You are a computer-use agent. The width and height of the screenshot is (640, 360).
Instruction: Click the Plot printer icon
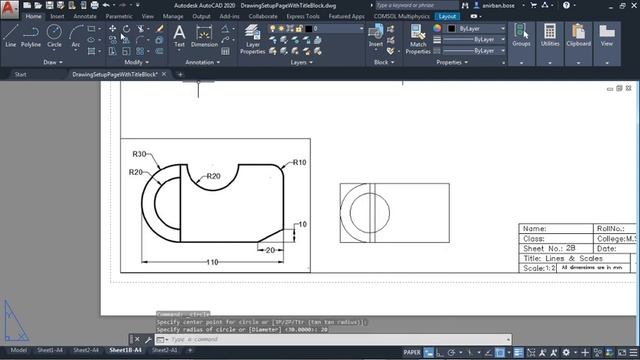(94, 5)
